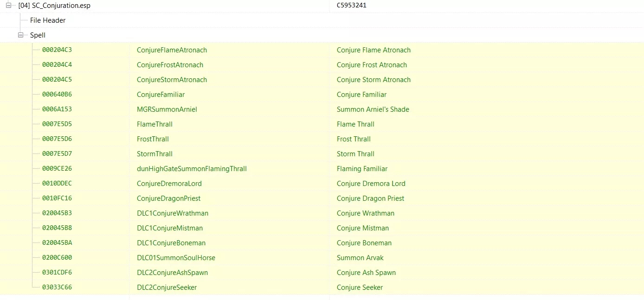The image size is (644, 300).
Task: Click EditorID DLC1ConjureMistman
Action: point(170,228)
